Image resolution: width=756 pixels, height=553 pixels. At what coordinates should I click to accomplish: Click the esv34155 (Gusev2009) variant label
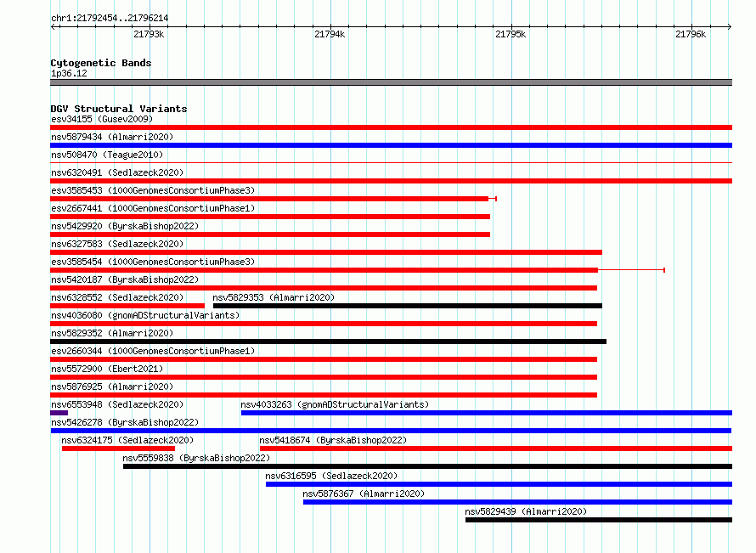tap(102, 119)
